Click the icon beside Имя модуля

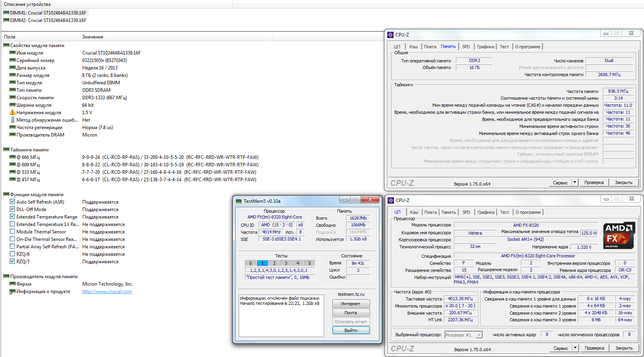click(x=13, y=53)
